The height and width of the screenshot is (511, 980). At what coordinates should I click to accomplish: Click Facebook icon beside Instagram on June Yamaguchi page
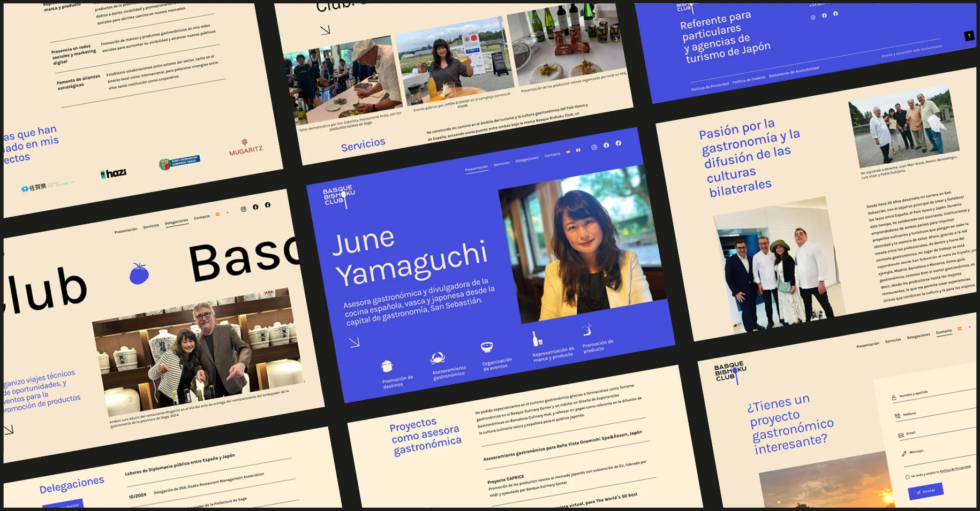[606, 146]
